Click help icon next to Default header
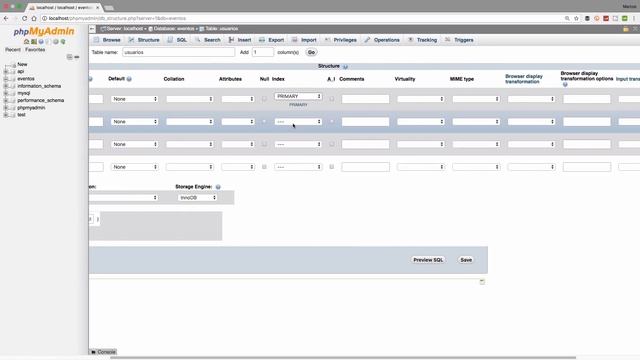Image resolution: width=640 pixels, height=360 pixels. pyautogui.click(x=129, y=79)
